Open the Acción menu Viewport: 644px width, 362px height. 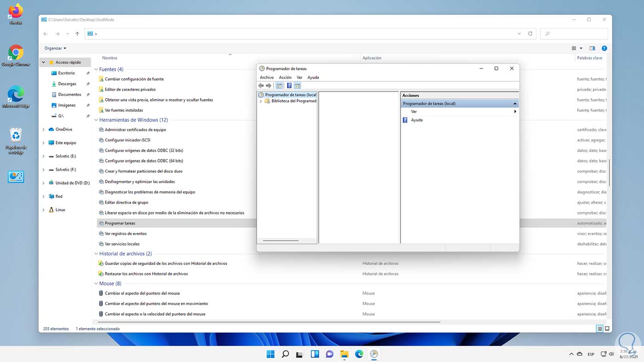pos(285,78)
